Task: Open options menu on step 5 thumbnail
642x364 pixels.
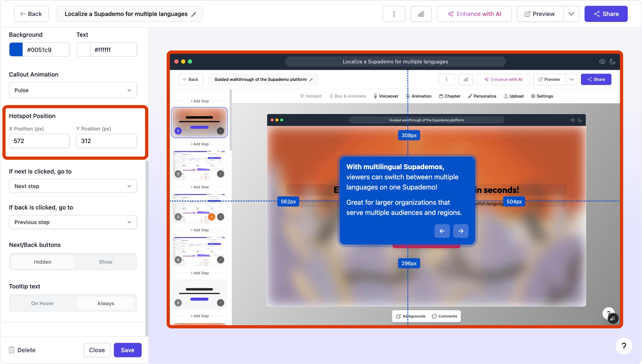Action: pyautogui.click(x=221, y=303)
